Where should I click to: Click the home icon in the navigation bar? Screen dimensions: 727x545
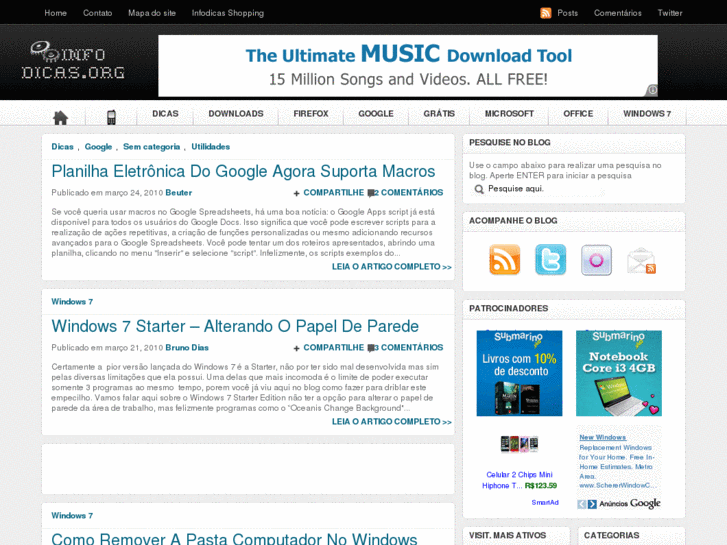(x=60, y=118)
